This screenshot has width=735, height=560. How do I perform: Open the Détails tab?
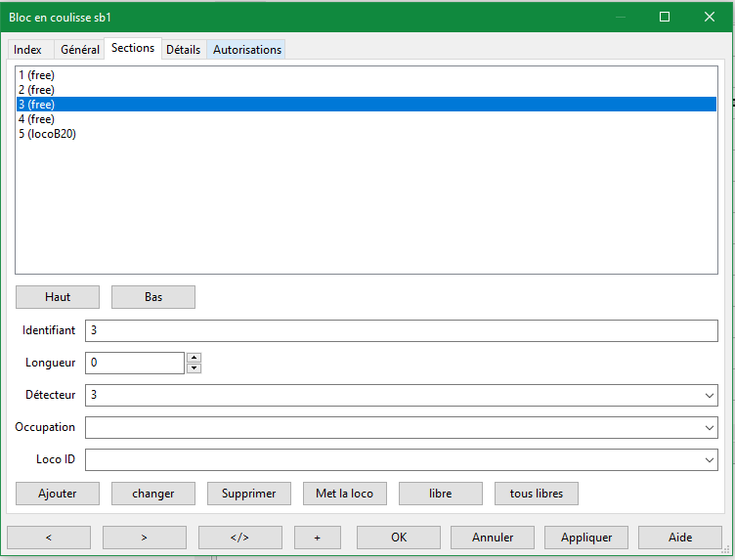click(183, 50)
